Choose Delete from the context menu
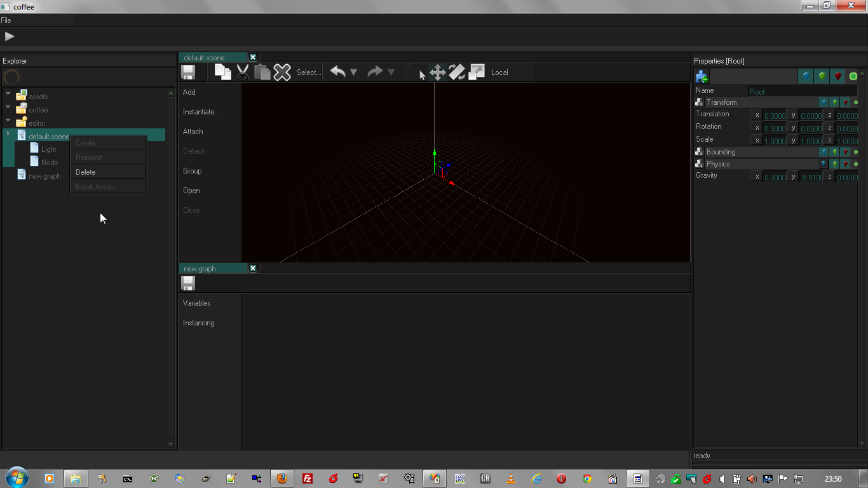The height and width of the screenshot is (488, 868). pos(86,172)
